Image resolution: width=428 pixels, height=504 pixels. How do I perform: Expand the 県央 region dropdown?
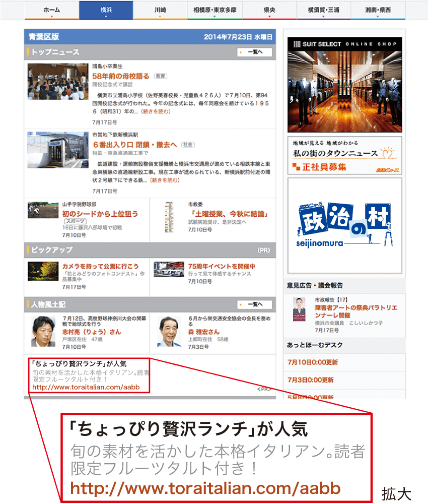click(x=269, y=10)
